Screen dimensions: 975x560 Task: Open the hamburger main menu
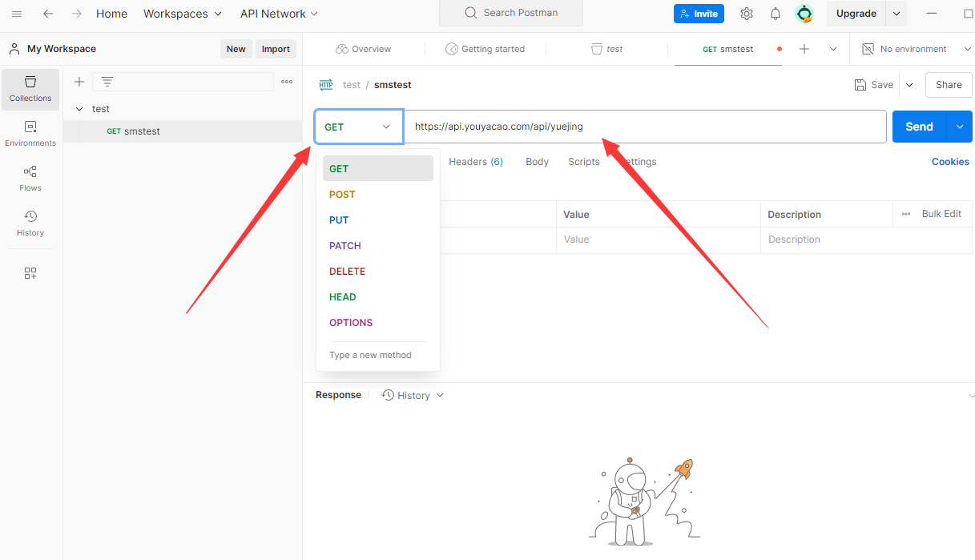coord(17,14)
